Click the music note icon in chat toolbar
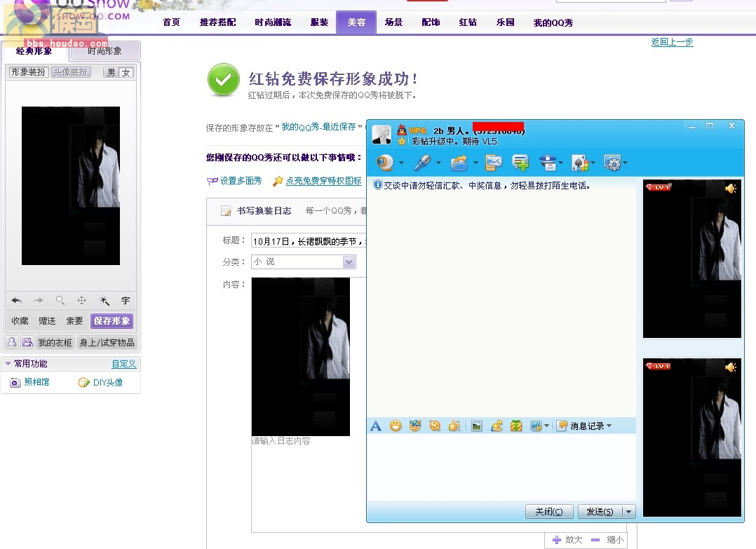Image resolution: width=756 pixels, height=549 pixels. click(497, 426)
